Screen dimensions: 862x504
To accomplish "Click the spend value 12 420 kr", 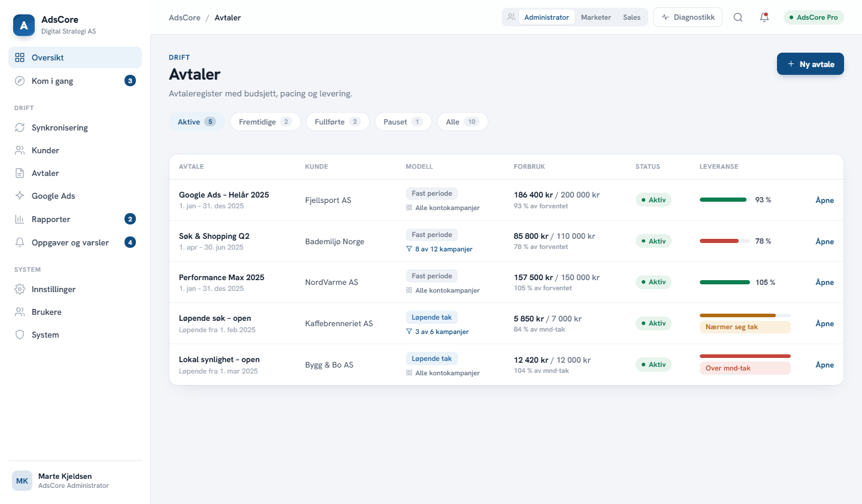I will coord(531,360).
